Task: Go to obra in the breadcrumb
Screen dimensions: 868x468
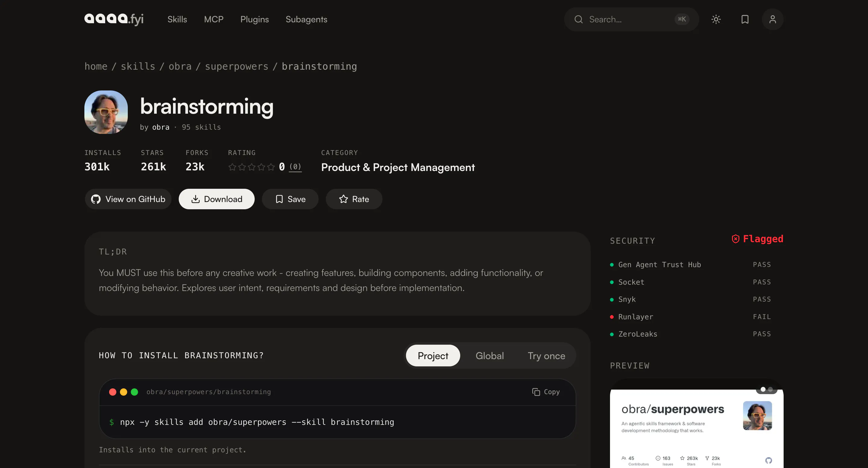Action: pos(180,66)
